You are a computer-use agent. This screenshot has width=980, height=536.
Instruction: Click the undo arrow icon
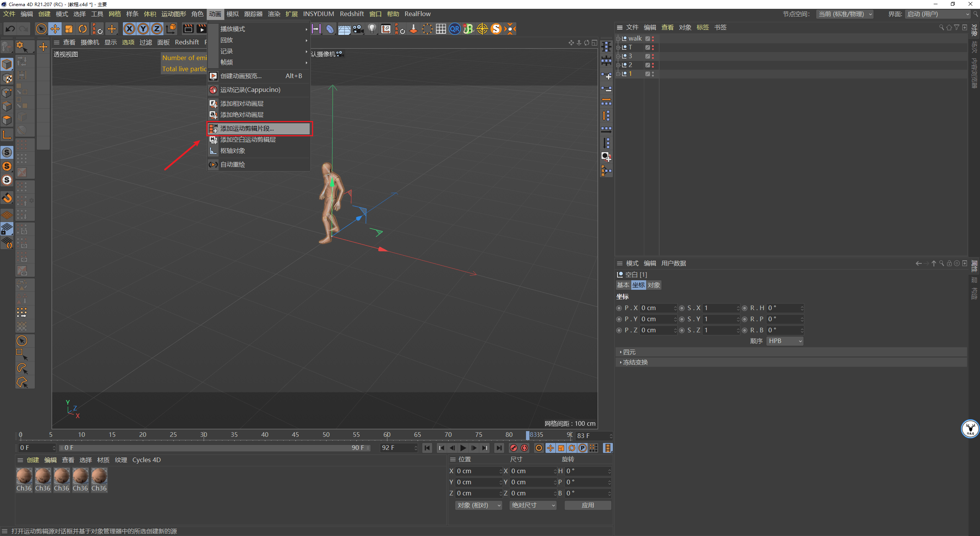point(10,29)
